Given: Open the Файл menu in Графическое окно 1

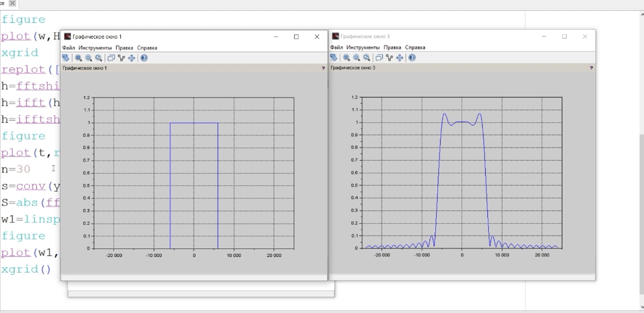Looking at the screenshot, I should click(69, 48).
